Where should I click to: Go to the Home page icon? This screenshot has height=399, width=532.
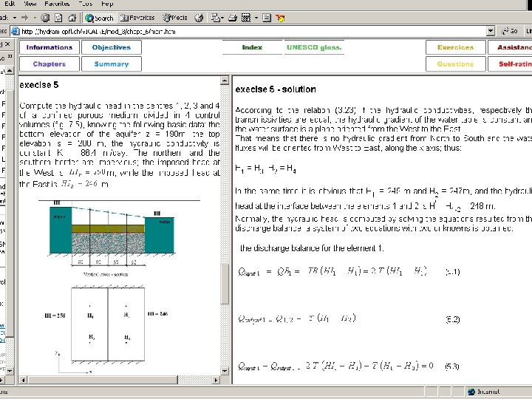(72, 18)
